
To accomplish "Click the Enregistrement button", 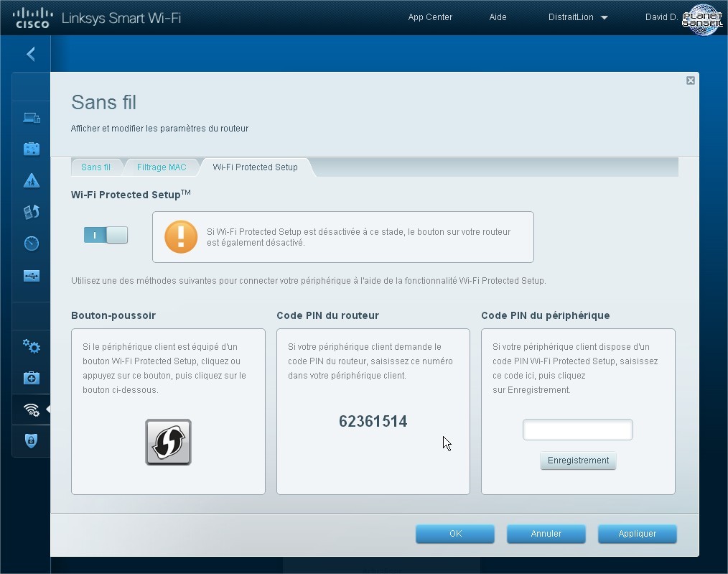I will coord(578,460).
